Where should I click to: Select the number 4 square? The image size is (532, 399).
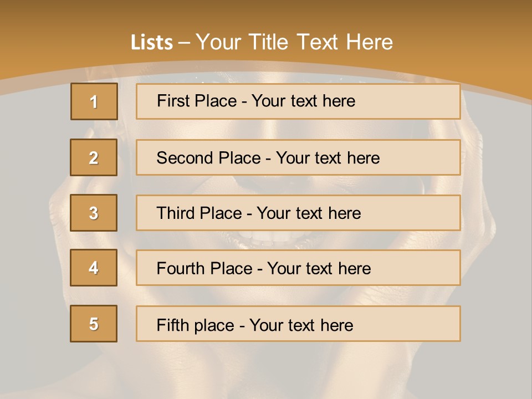point(94,268)
